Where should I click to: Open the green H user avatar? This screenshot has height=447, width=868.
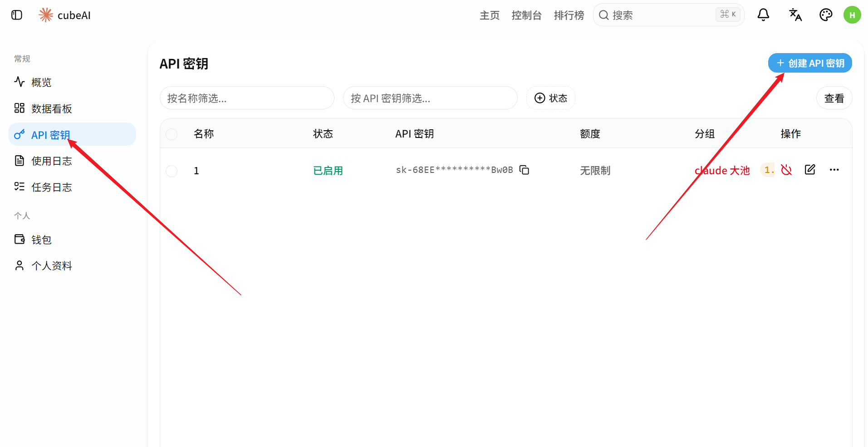click(852, 15)
